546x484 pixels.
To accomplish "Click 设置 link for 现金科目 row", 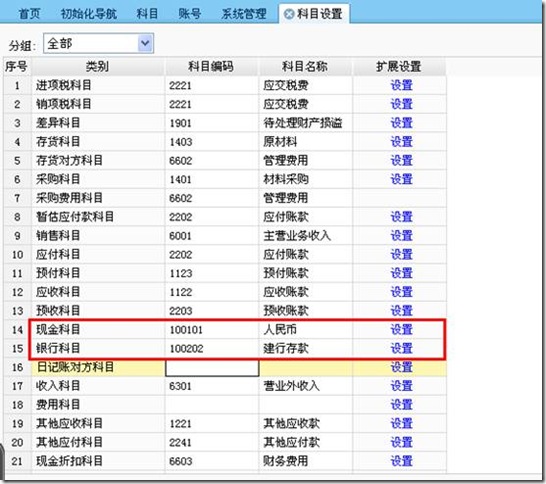I will 401,329.
